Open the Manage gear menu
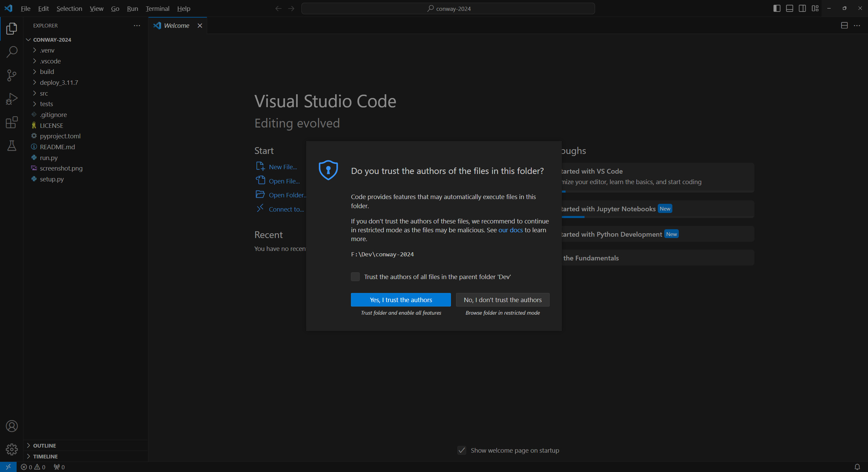The width and height of the screenshot is (868, 472). (x=12, y=449)
